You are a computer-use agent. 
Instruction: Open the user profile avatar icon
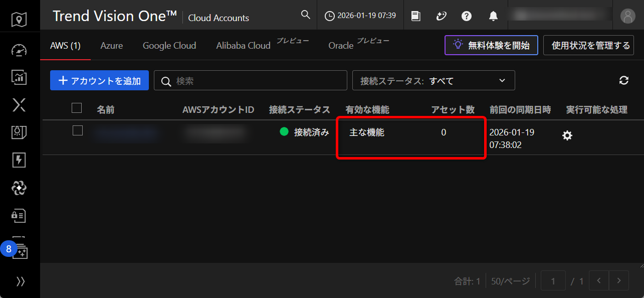pyautogui.click(x=627, y=16)
